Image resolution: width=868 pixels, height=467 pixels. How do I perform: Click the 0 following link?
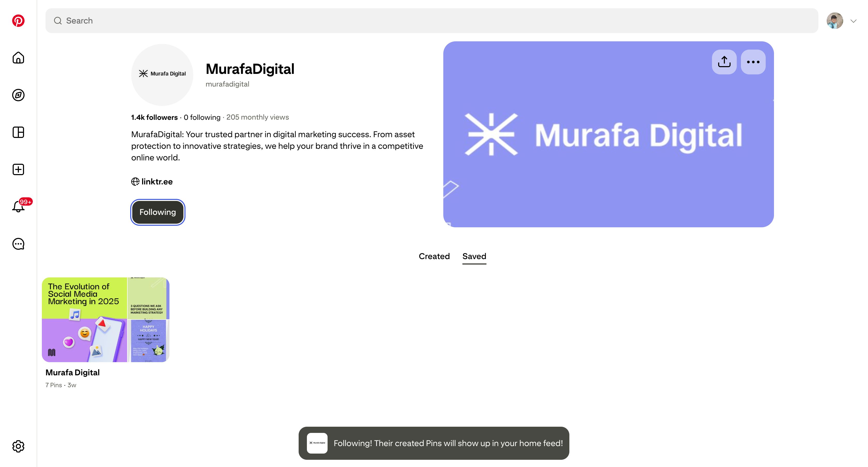[x=202, y=117]
